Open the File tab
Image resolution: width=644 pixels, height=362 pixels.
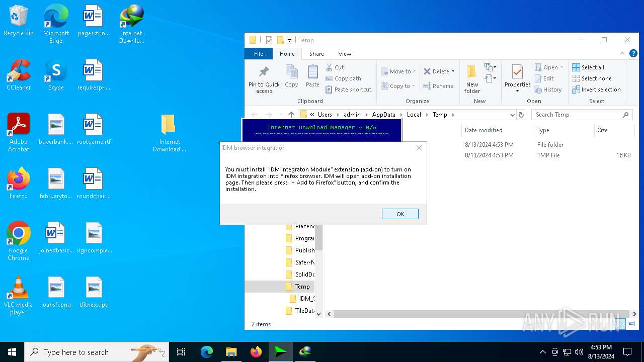tap(258, 54)
